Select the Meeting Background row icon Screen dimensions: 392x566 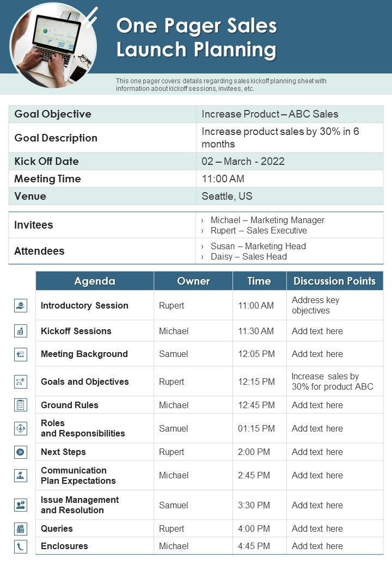[21, 354]
